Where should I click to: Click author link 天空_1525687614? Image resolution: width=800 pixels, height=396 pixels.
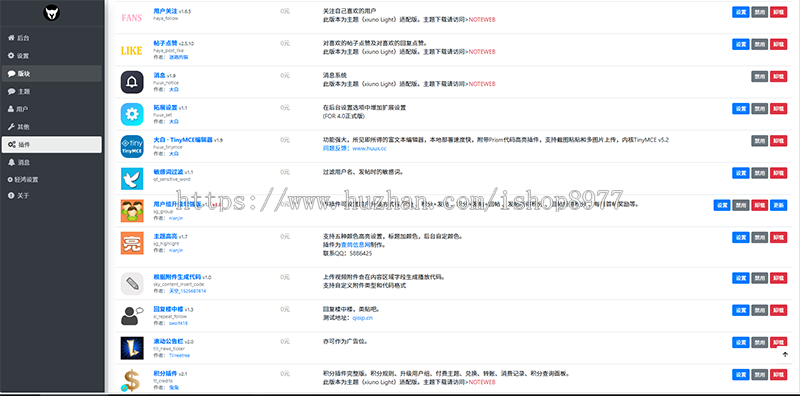pyautogui.click(x=187, y=291)
